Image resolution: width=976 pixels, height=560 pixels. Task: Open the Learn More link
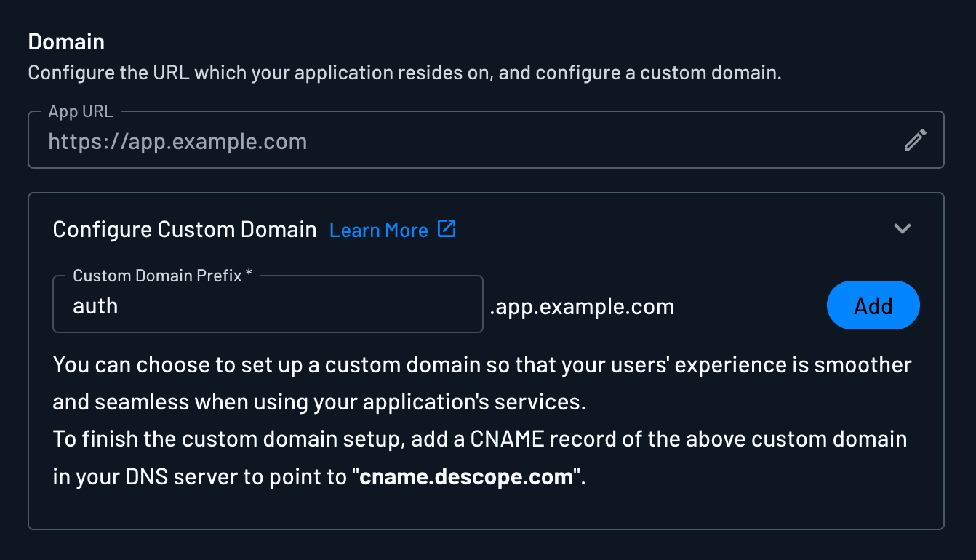tap(379, 230)
